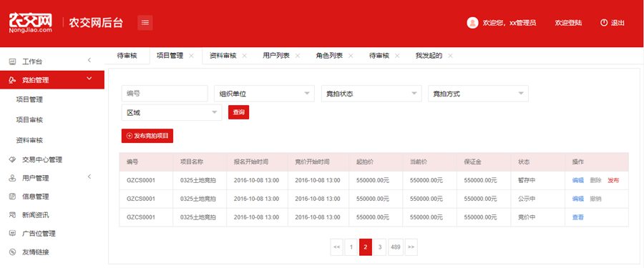Toggle the hamburger menu button

(145, 23)
